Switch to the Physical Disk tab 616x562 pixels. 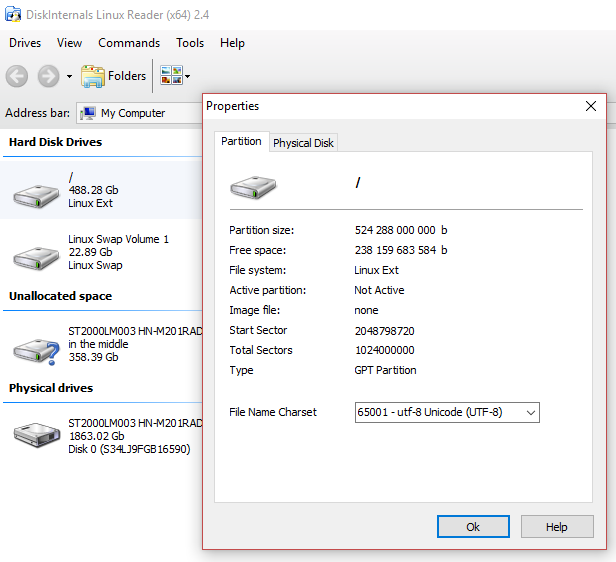coord(303,143)
